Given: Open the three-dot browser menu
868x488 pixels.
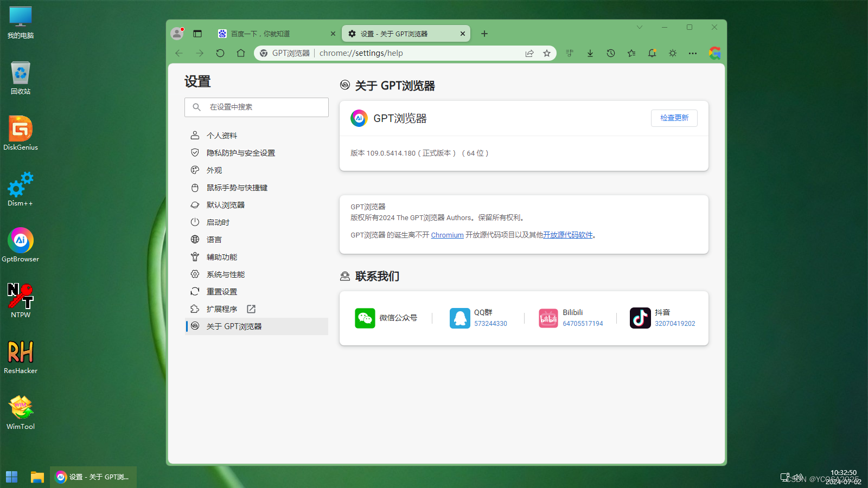Looking at the screenshot, I should pos(693,53).
